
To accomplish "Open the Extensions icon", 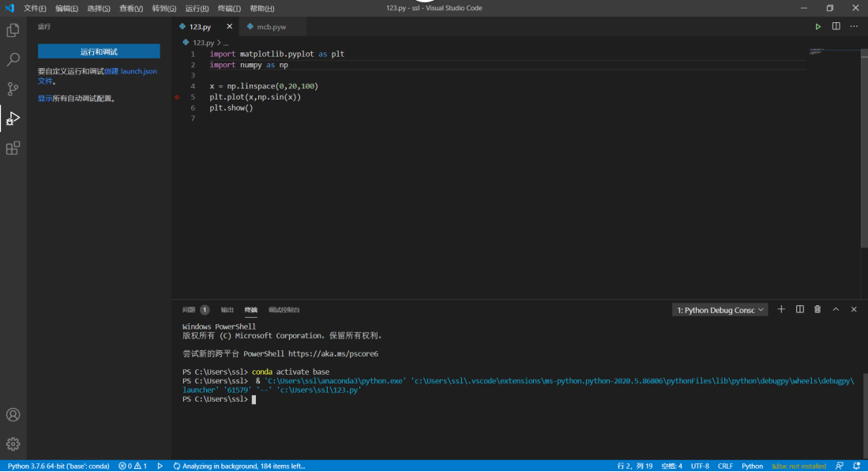I will click(x=12, y=148).
